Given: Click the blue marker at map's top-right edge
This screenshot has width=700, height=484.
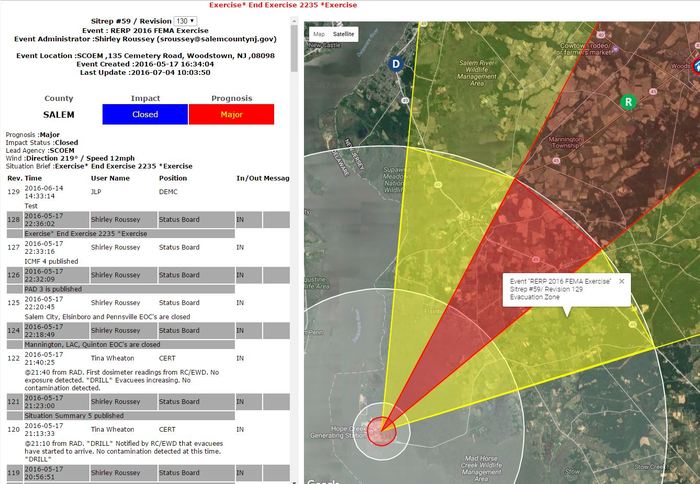Looking at the screenshot, I should [x=696, y=66].
